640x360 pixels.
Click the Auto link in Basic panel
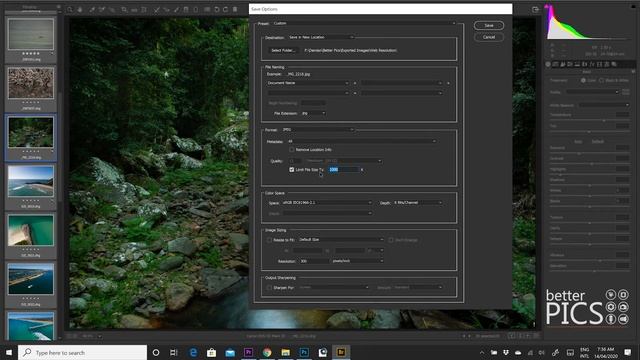click(578, 142)
